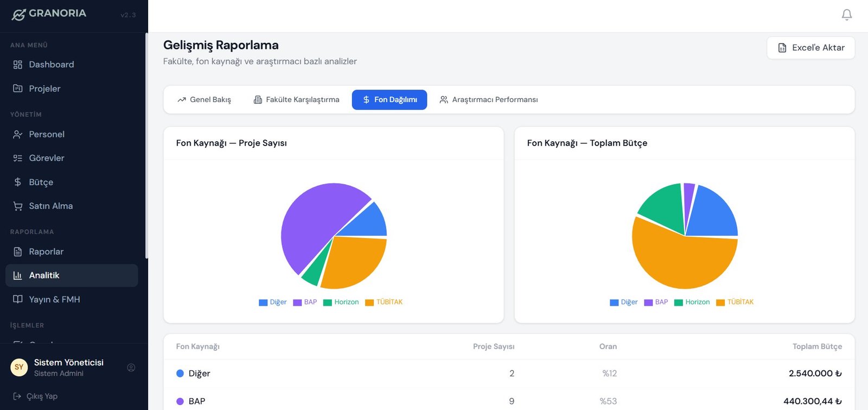Viewport: 868px width, 410px height.
Task: Open Dashboard from the sidebar
Action: [51, 65]
